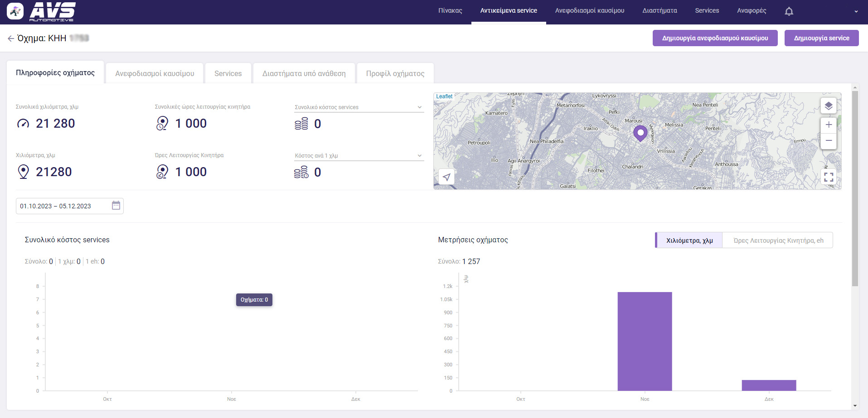Click the notification bell icon
Viewport: 868px width, 418px height.
[x=789, y=11]
